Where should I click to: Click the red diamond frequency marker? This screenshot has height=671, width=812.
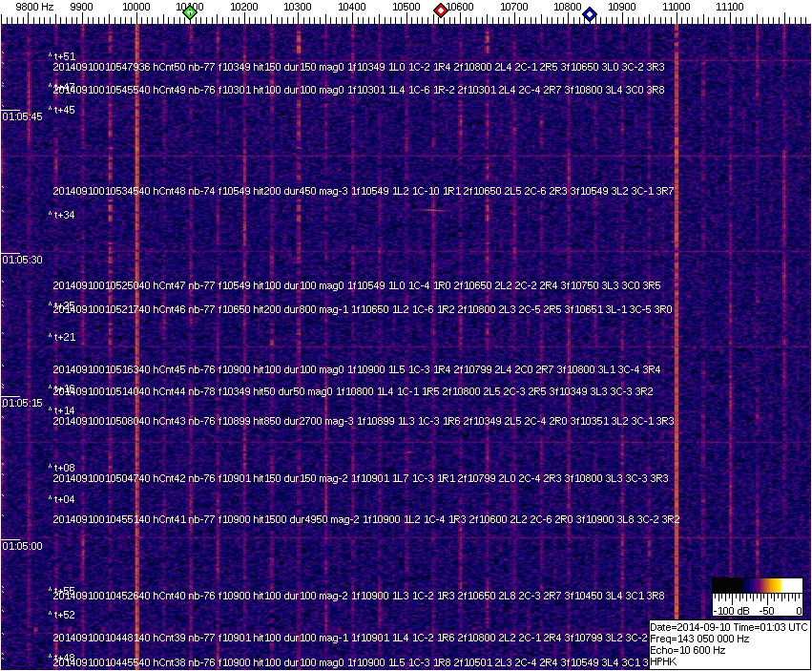pos(441,11)
